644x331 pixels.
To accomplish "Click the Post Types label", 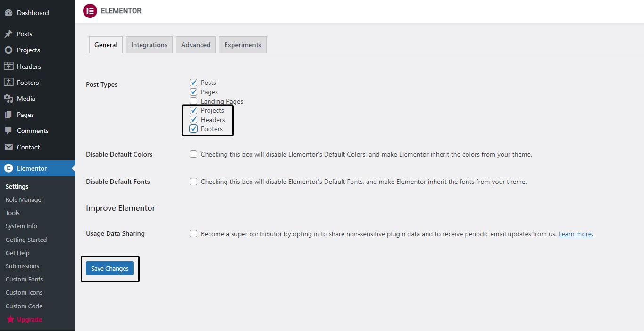I will click(x=101, y=84).
